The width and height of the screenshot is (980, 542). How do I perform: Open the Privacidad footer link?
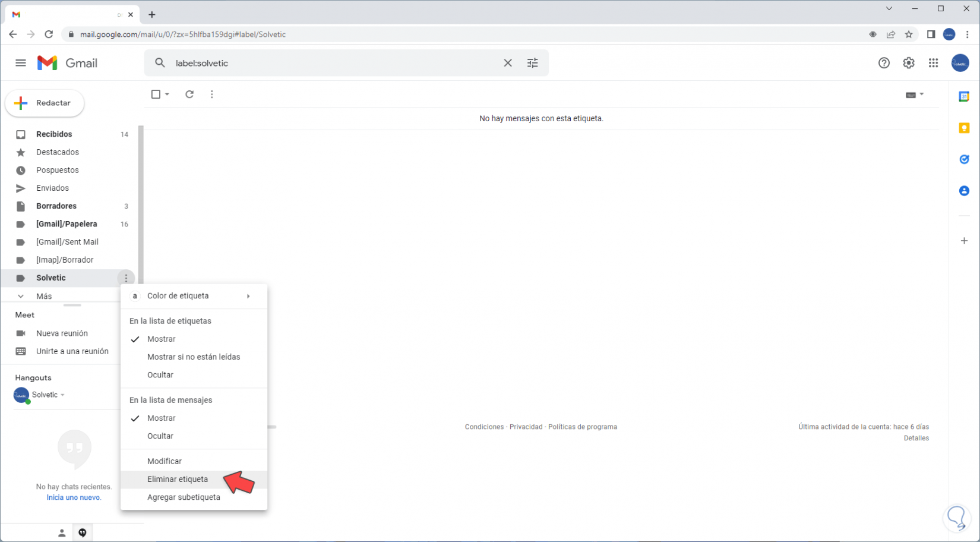[x=526, y=427]
